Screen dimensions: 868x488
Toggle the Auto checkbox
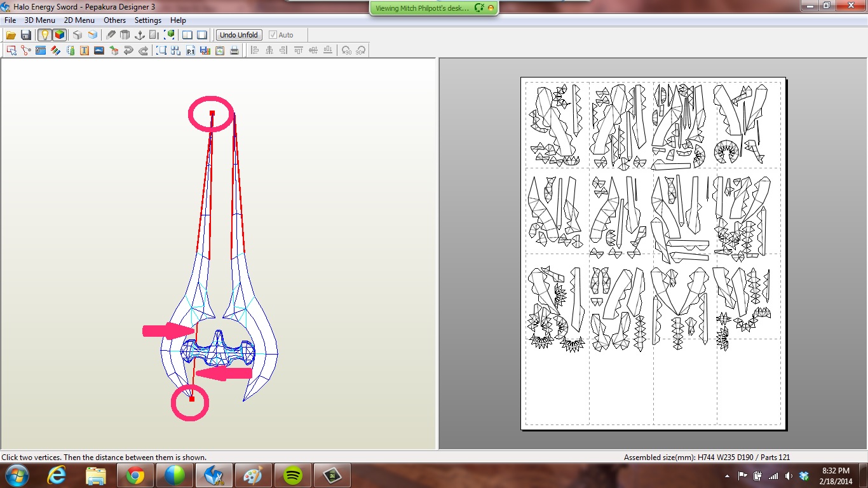coord(281,35)
